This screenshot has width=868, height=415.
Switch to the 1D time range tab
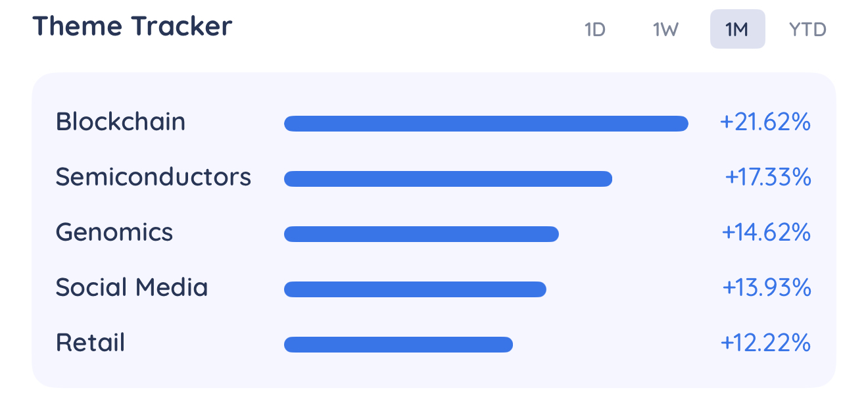594,30
